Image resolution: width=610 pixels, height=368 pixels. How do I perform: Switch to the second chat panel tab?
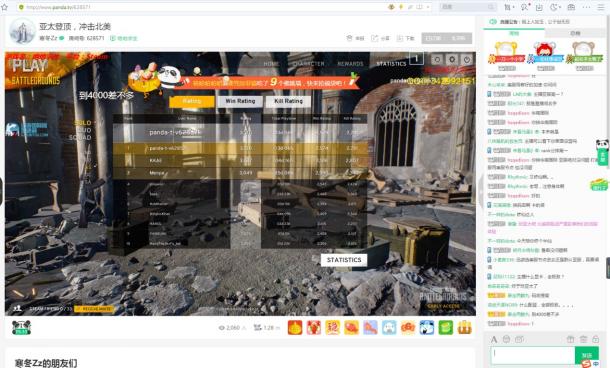pos(575,33)
